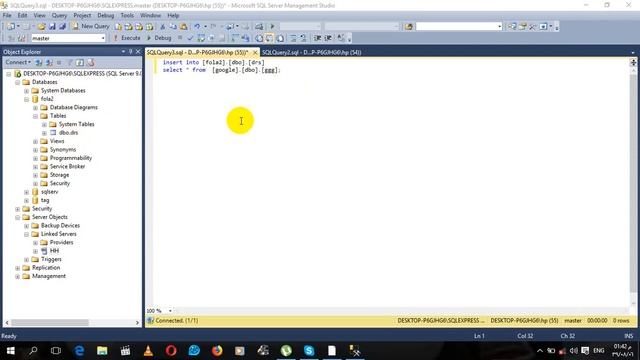The image size is (640, 360).
Task: Open the active tabs list dropdown
Action: click(x=633, y=52)
